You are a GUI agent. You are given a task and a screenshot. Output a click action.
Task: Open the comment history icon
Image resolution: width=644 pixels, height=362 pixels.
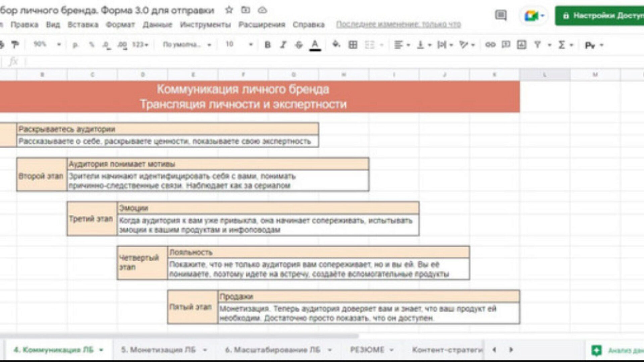(x=501, y=15)
